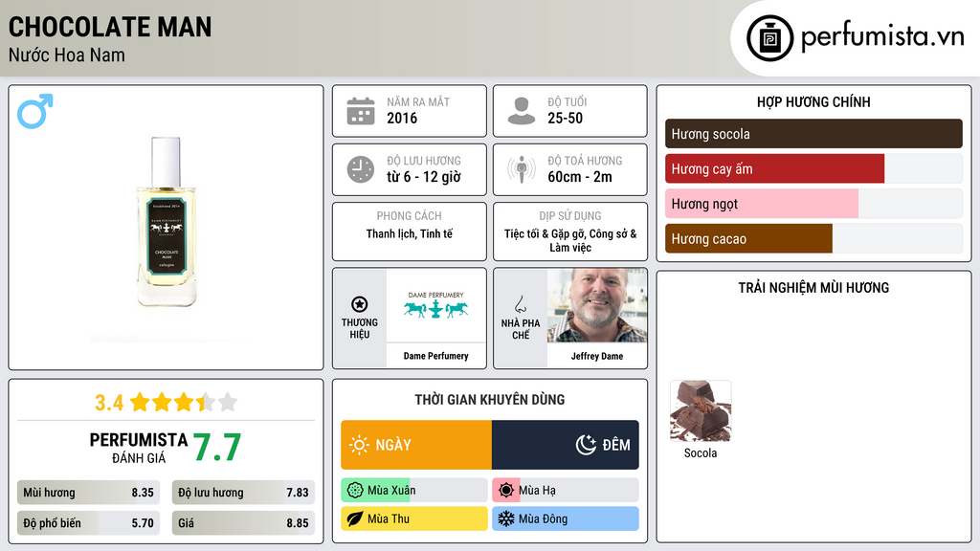980x551 pixels.
Task: Click the 2016 release year value
Action: coord(402,118)
